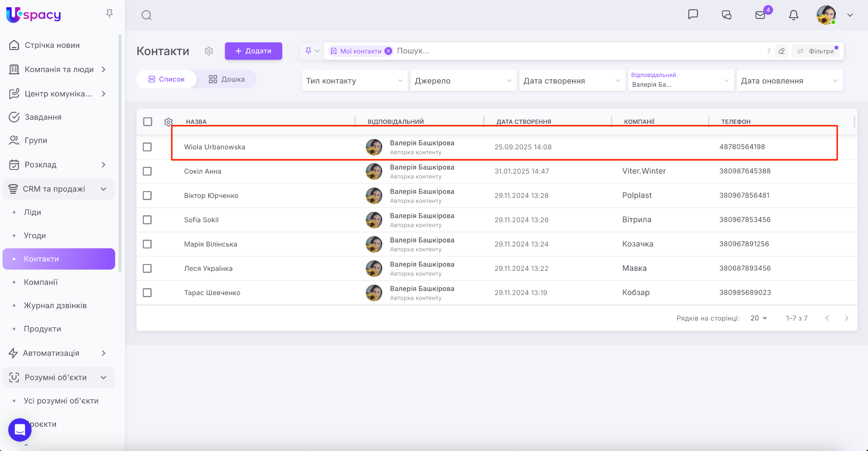This screenshot has height=451, width=868.
Task: Open the 'Тип контакту' dropdown
Action: pyautogui.click(x=354, y=81)
